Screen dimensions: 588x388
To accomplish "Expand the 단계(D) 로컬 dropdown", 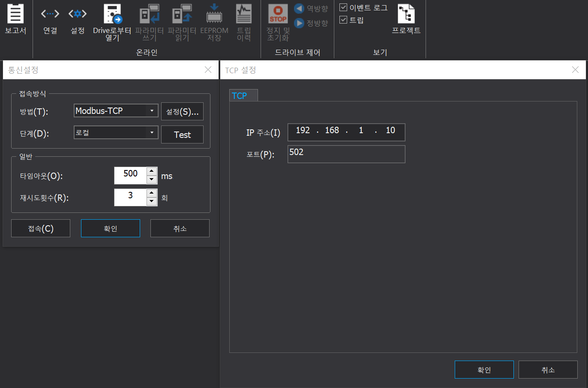I will [x=152, y=132].
